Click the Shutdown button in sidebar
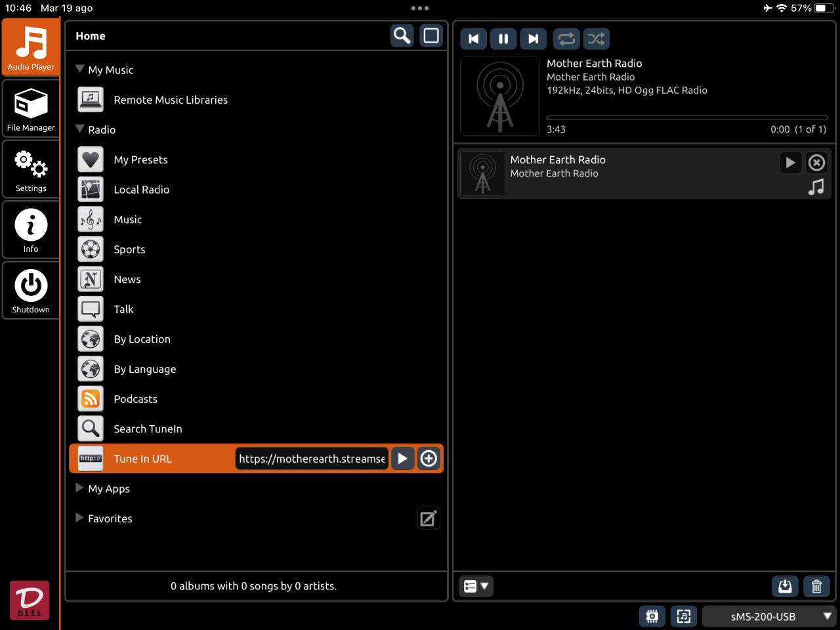 [x=31, y=291]
